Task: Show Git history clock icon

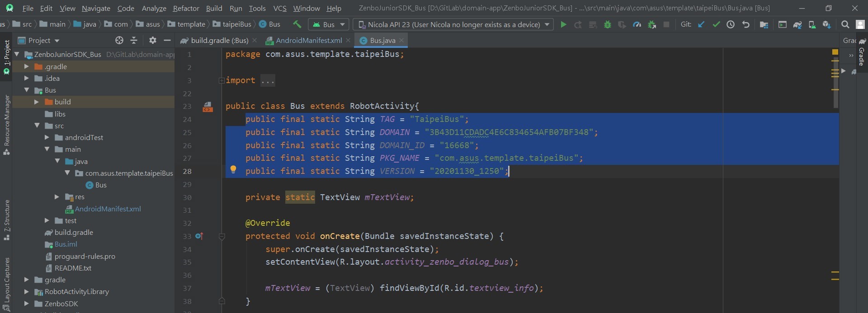Action: coord(731,24)
